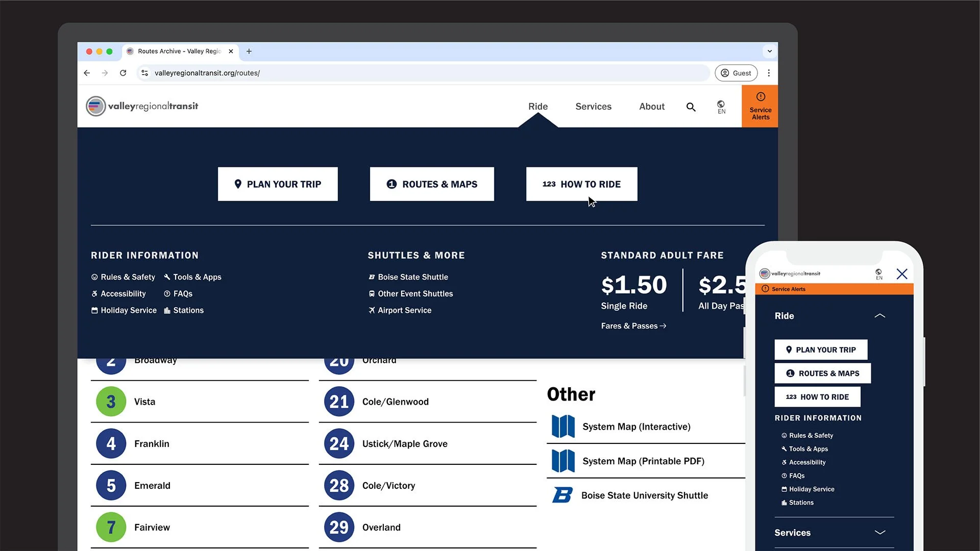Click the HOW TO RIDE desktop button
The height and width of the screenshot is (551, 980).
[581, 184]
